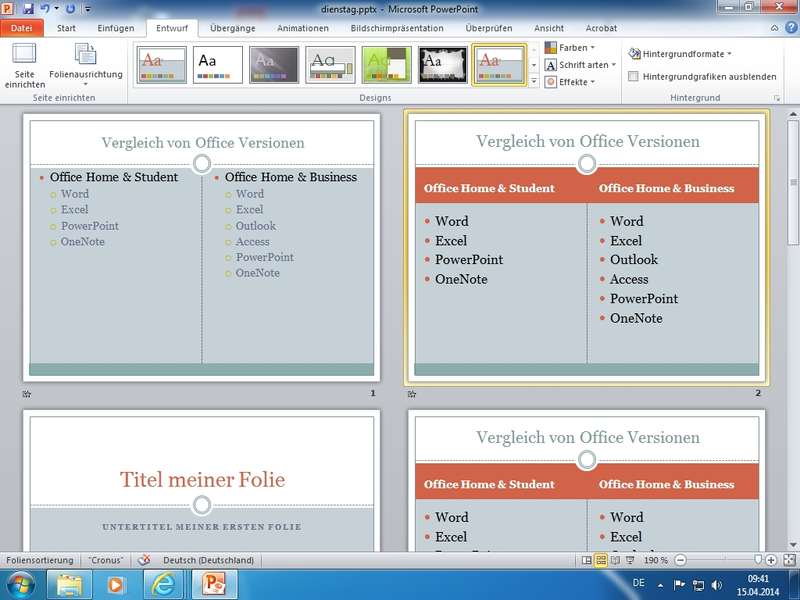Switch to the Einfügen ribbon tab
Viewport: 800px width, 600px height.
(116, 28)
